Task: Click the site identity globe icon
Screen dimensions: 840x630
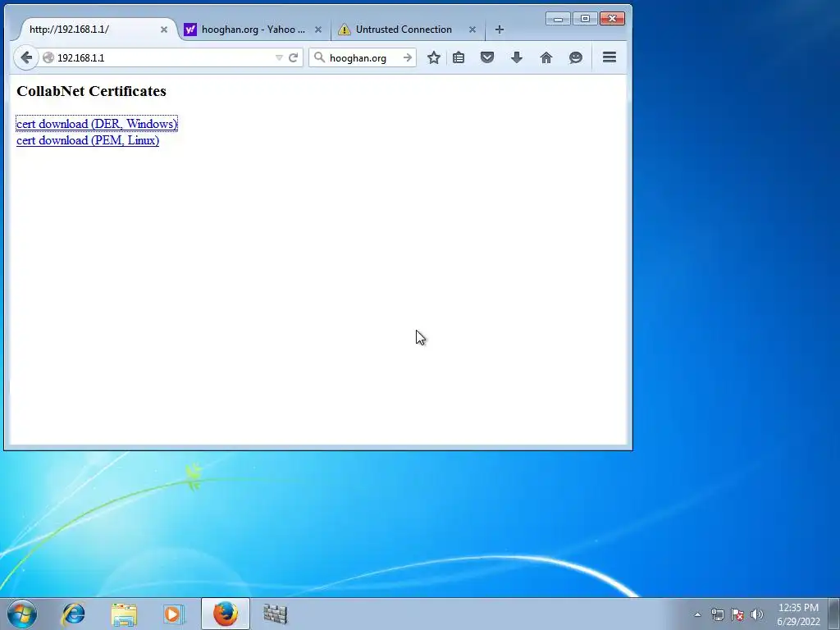Action: click(48, 57)
